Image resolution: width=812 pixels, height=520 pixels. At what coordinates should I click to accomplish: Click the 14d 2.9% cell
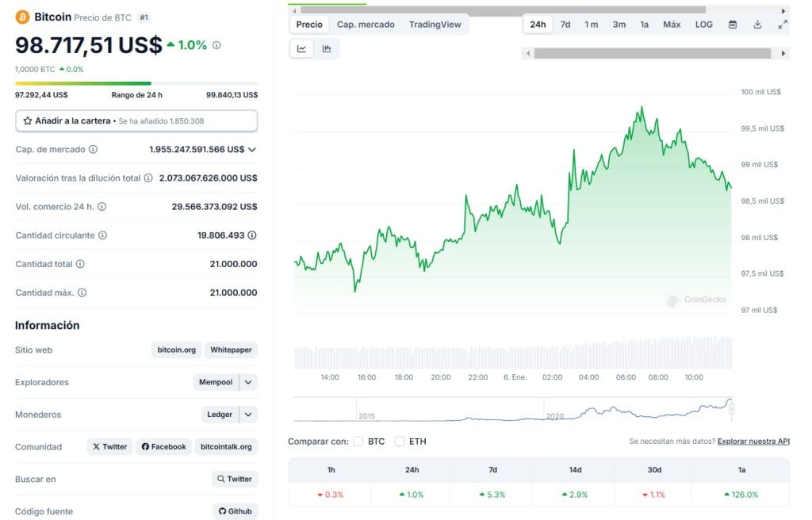[x=575, y=495]
